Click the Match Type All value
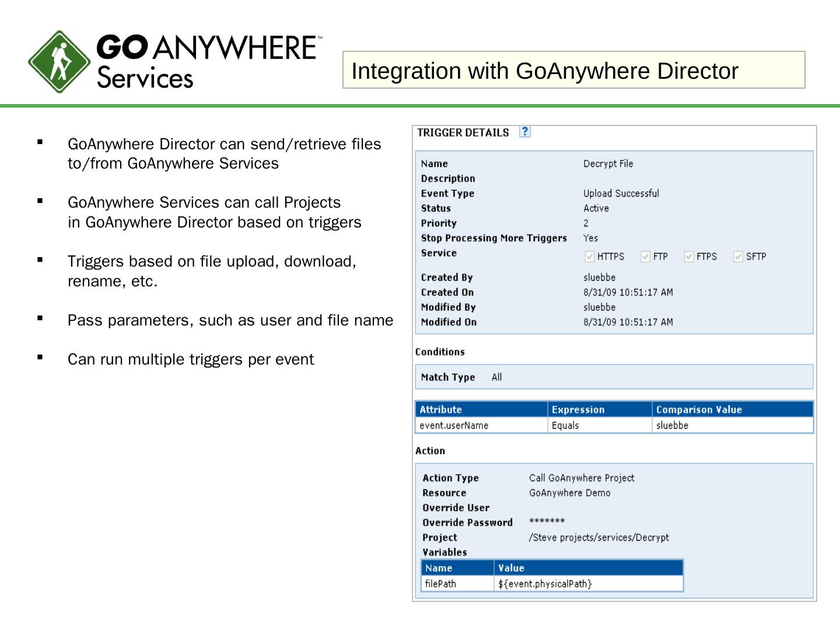This screenshot has width=840, height=630. pos(496,377)
